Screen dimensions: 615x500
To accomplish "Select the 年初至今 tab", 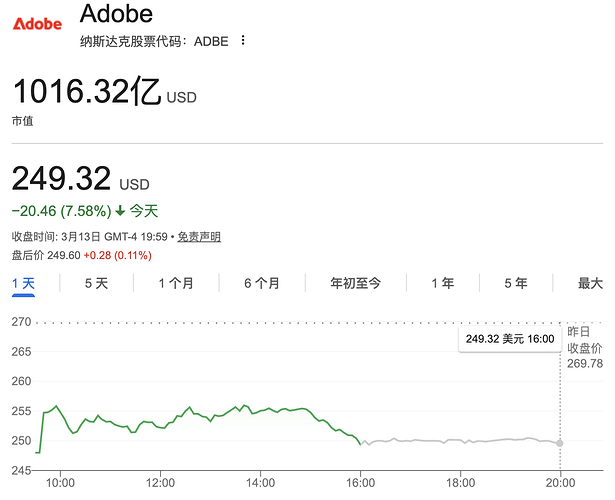I will tap(355, 283).
